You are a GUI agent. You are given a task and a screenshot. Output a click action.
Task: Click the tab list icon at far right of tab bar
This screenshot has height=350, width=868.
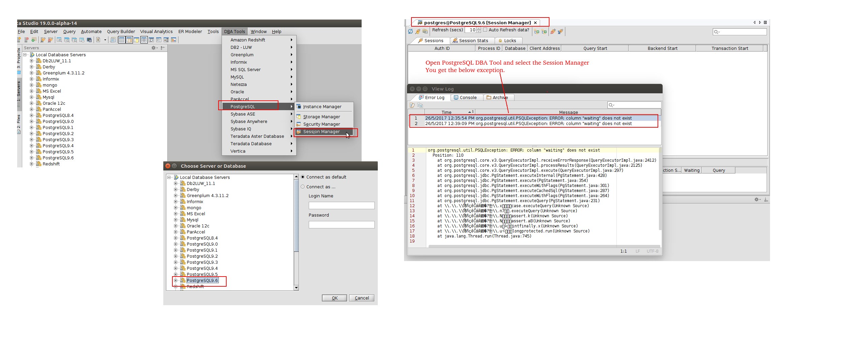pyautogui.click(x=765, y=23)
